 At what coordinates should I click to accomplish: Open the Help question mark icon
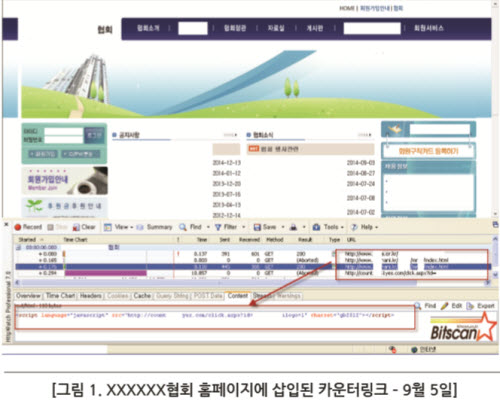[x=354, y=227]
